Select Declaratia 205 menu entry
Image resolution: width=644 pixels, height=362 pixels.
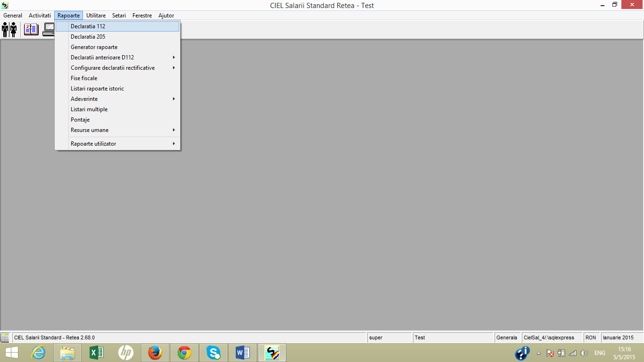click(117, 37)
